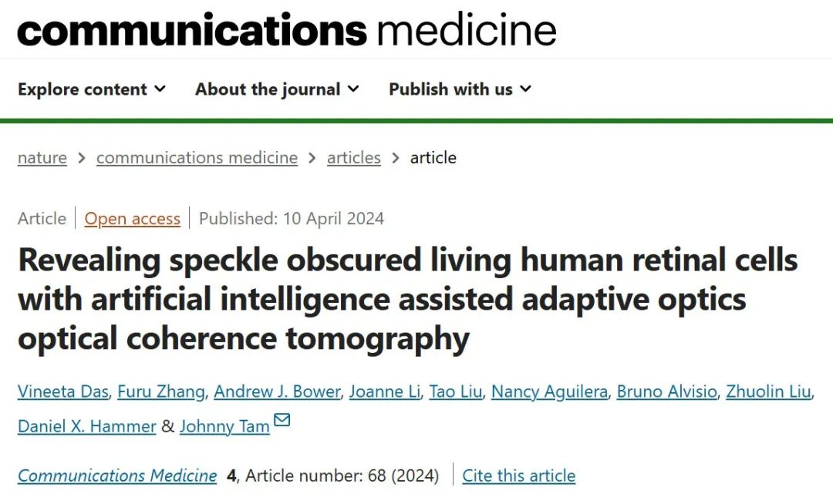Navigate to articles breadcrumb

pos(353,158)
